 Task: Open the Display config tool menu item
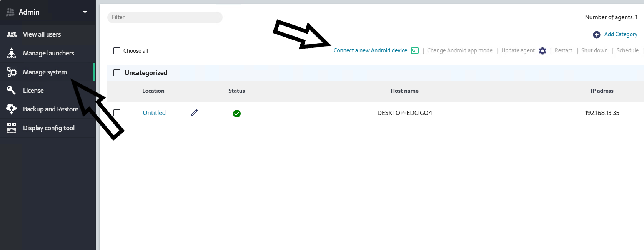[49, 128]
